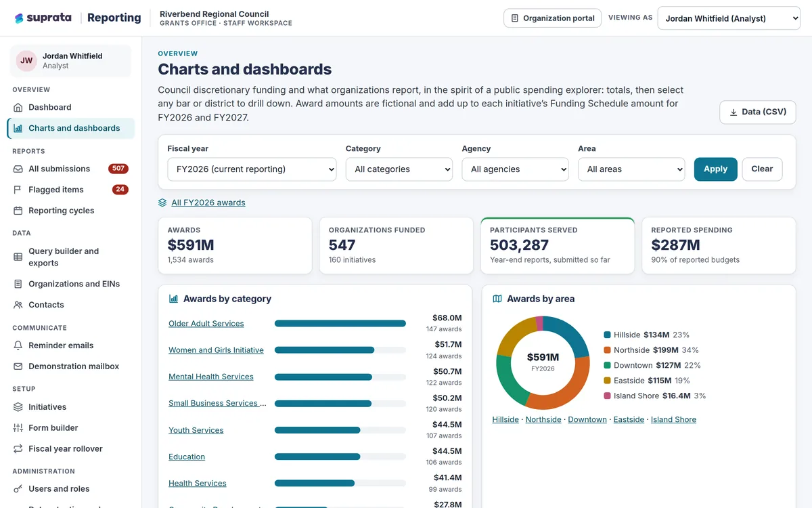
Task: Click the Organizations and EINs building icon
Action: pos(18,284)
